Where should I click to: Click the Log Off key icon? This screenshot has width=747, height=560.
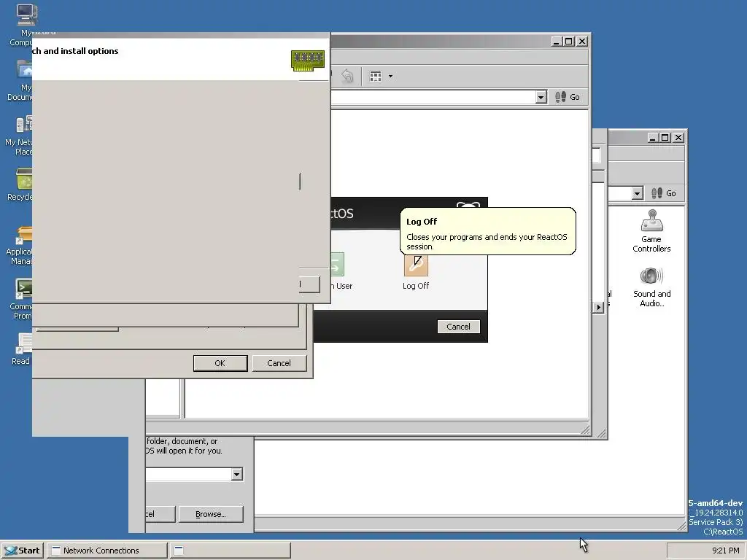point(416,265)
